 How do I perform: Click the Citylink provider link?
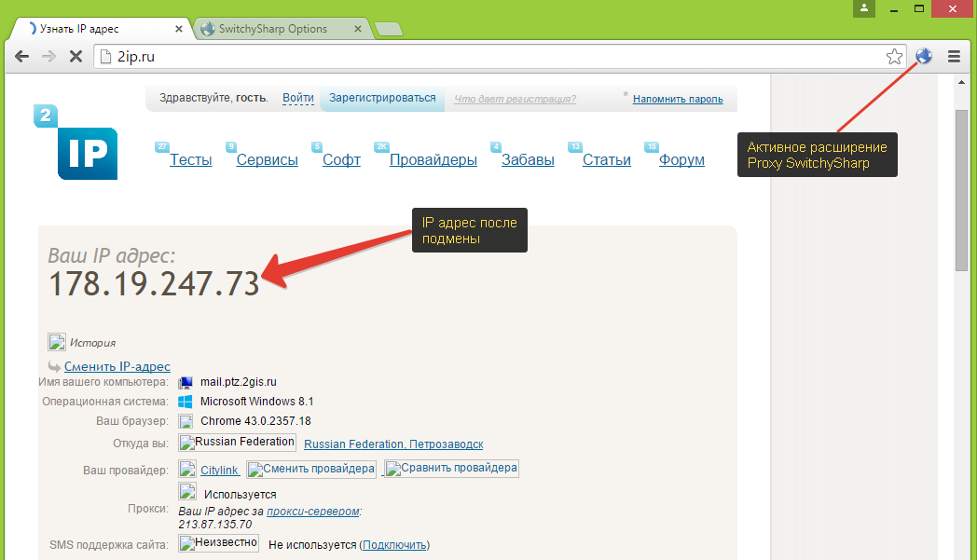[219, 471]
